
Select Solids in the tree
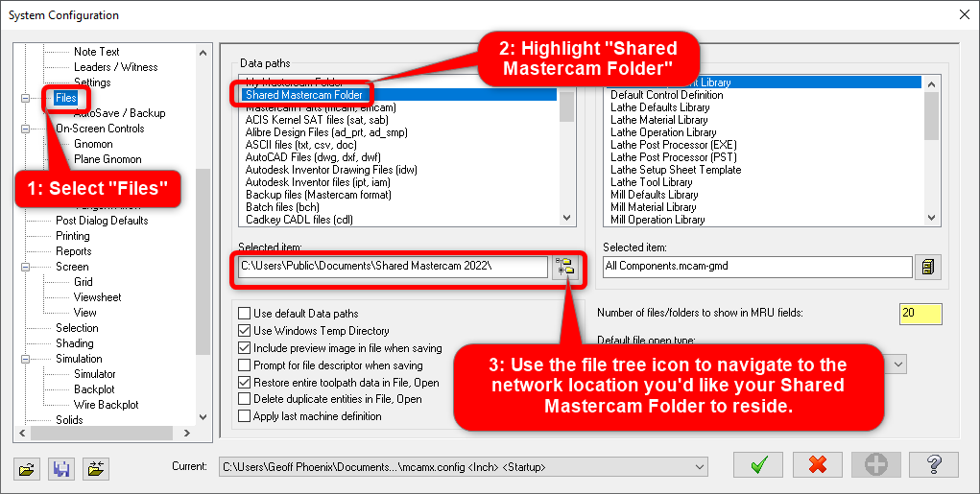tap(69, 420)
